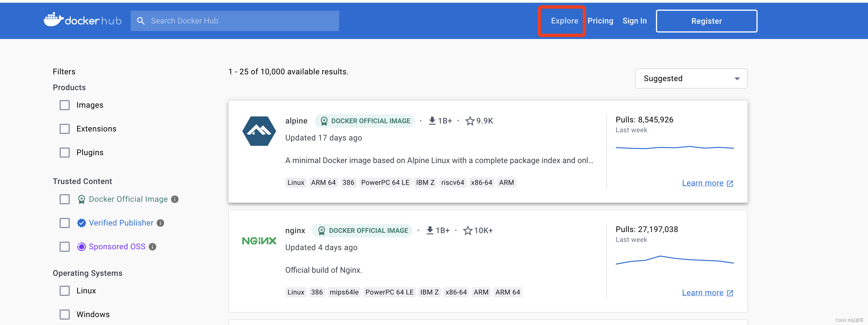Click the Docker Official Image badge on NGINX
The image size is (868, 325).
pyautogui.click(x=363, y=230)
